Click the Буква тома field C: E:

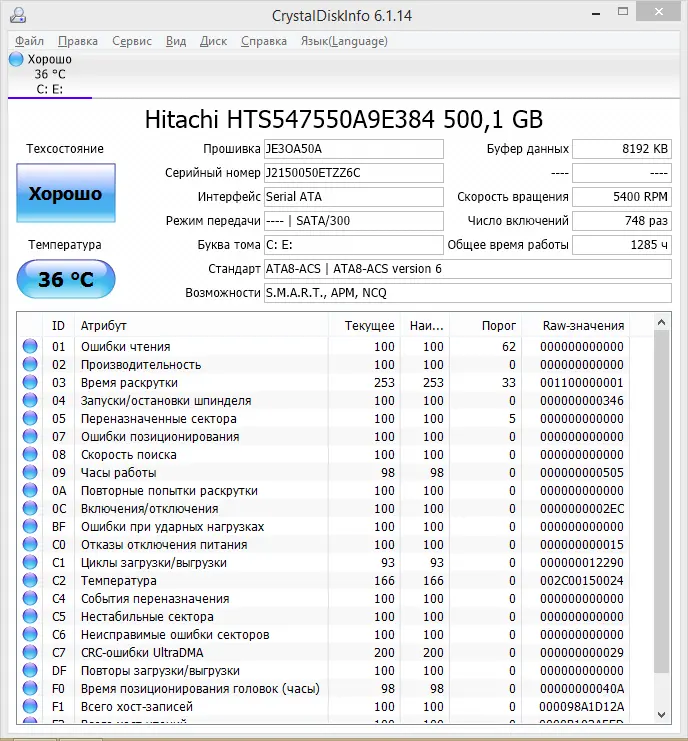[x=353, y=245]
